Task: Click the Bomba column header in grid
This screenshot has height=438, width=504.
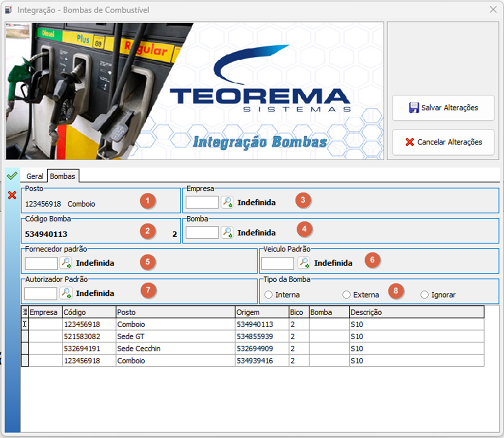Action: tap(329, 312)
